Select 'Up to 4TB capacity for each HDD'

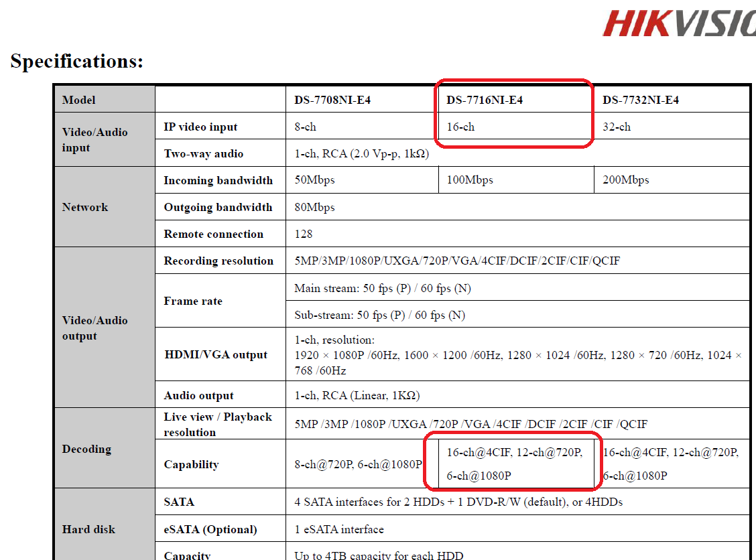pyautogui.click(x=379, y=555)
